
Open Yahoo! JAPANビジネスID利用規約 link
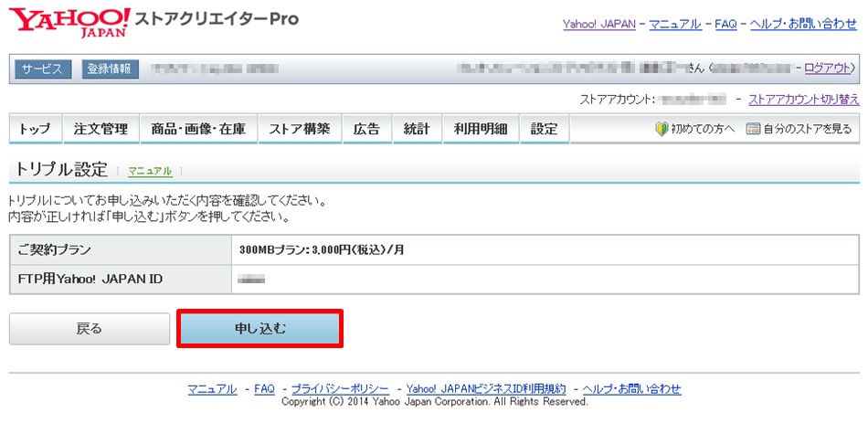(x=486, y=388)
